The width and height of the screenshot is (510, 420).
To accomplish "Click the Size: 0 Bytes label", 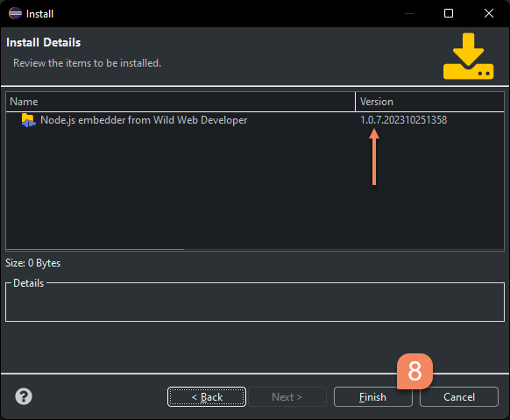I will [x=32, y=263].
